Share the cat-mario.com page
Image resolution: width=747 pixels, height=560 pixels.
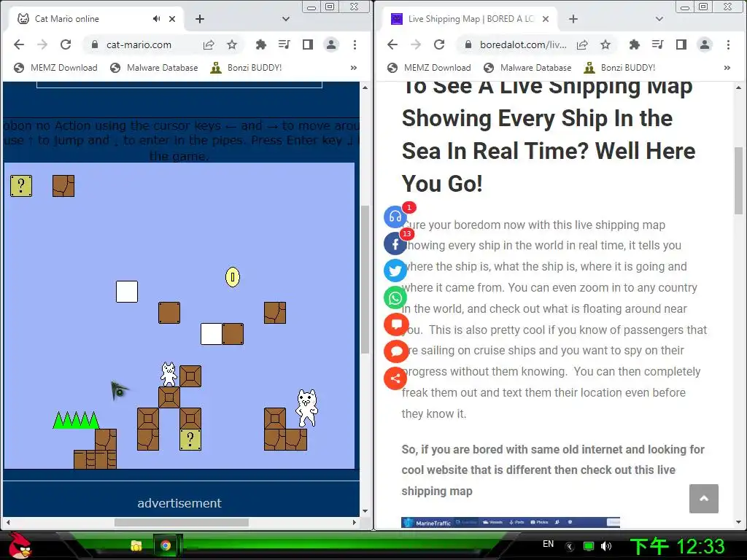point(209,44)
